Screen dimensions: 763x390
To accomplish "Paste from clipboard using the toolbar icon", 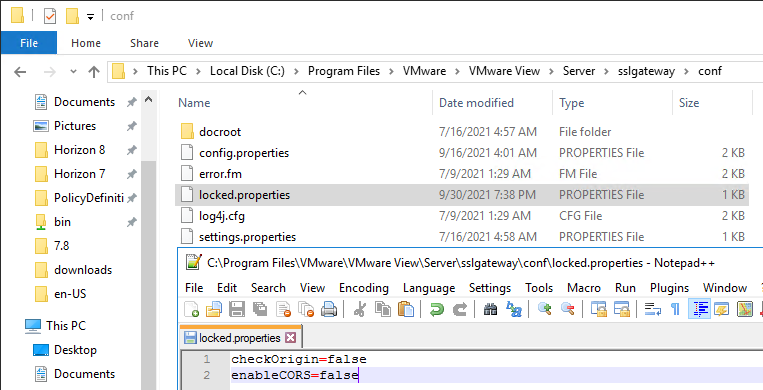I will (406, 309).
